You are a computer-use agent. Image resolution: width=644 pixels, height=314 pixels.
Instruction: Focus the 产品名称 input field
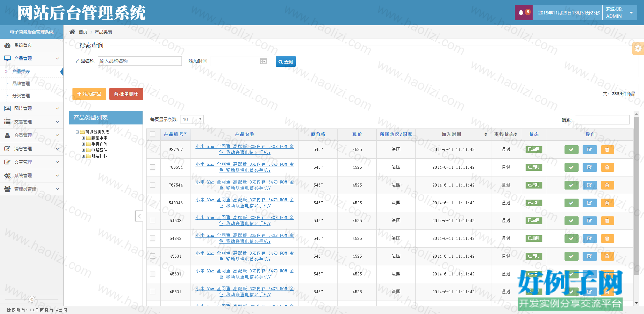(140, 61)
